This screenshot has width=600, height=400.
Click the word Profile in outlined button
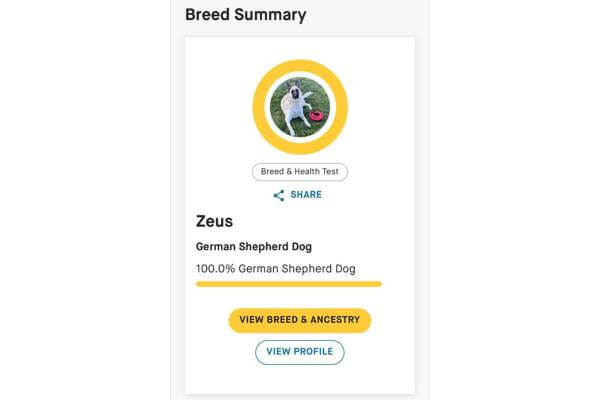point(316,351)
